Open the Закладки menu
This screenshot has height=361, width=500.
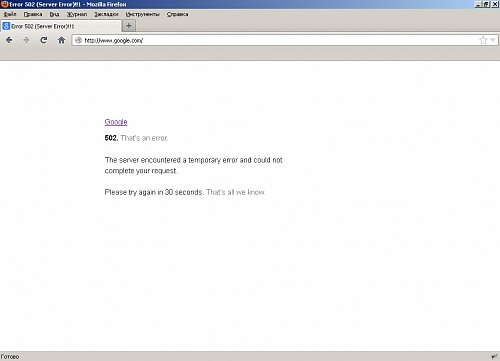106,14
